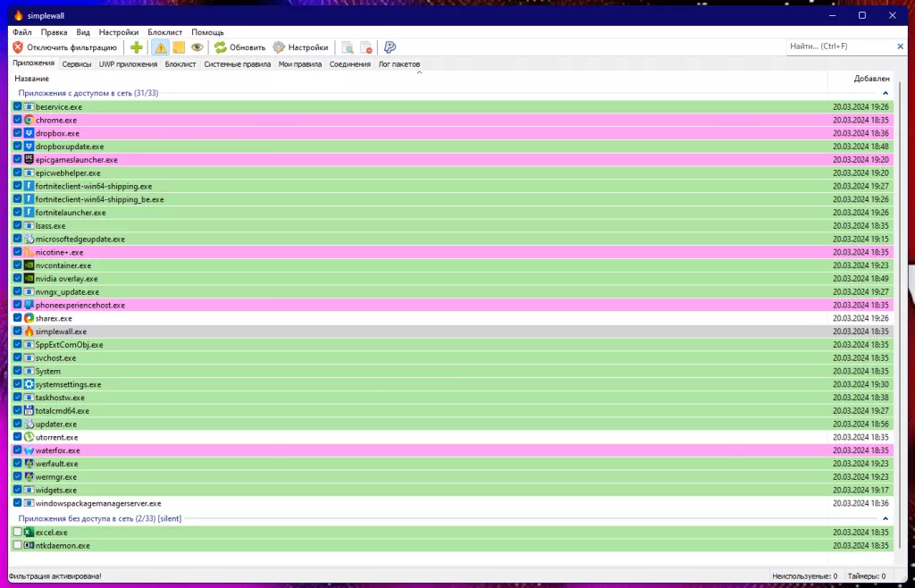Enable the excel.exe checkbox
Image resolution: width=915 pixels, height=588 pixels.
[x=18, y=533]
